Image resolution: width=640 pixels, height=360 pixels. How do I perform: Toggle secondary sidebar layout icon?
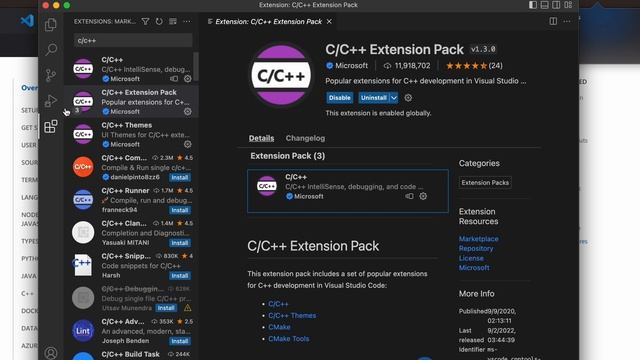pyautogui.click(x=556, y=5)
